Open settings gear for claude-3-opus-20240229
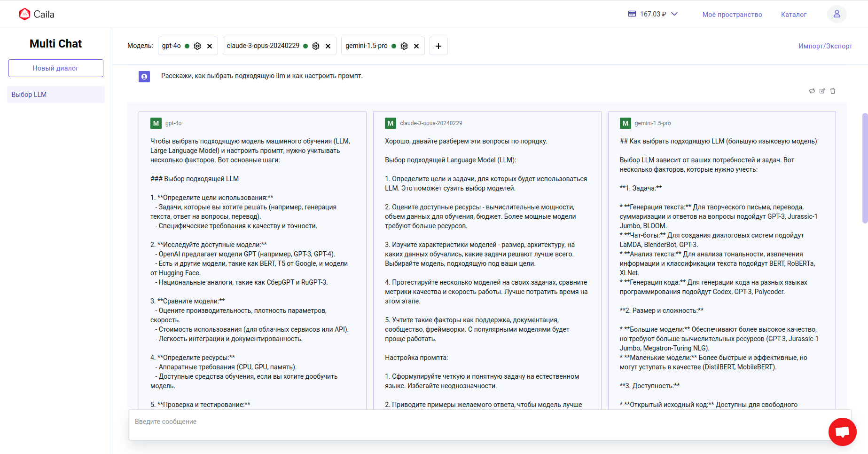Screen dimensions: 868x454 [316, 46]
